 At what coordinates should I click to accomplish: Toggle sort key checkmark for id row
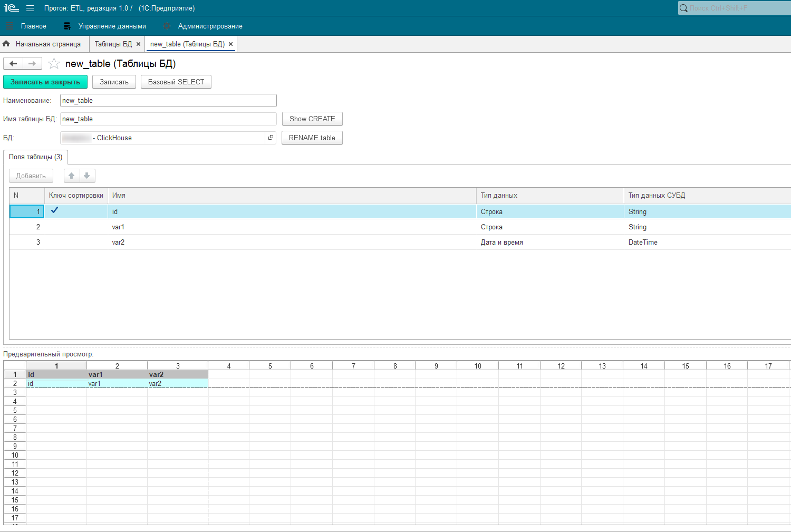click(x=54, y=210)
